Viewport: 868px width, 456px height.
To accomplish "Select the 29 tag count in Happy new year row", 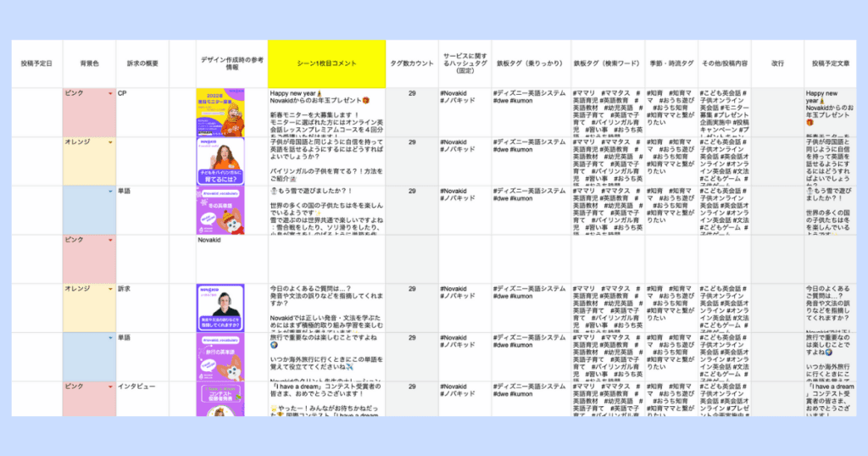I will [412, 113].
